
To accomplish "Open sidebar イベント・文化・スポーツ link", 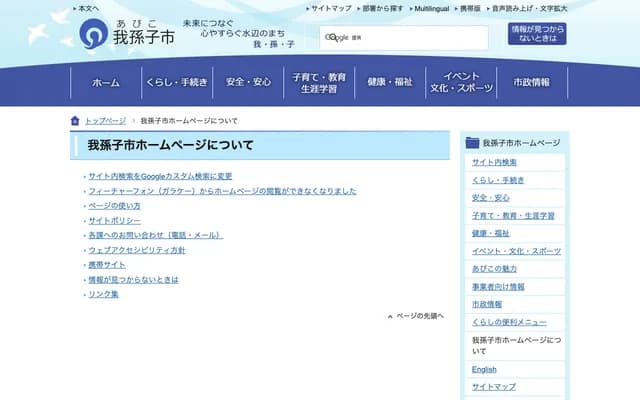I will tap(516, 251).
